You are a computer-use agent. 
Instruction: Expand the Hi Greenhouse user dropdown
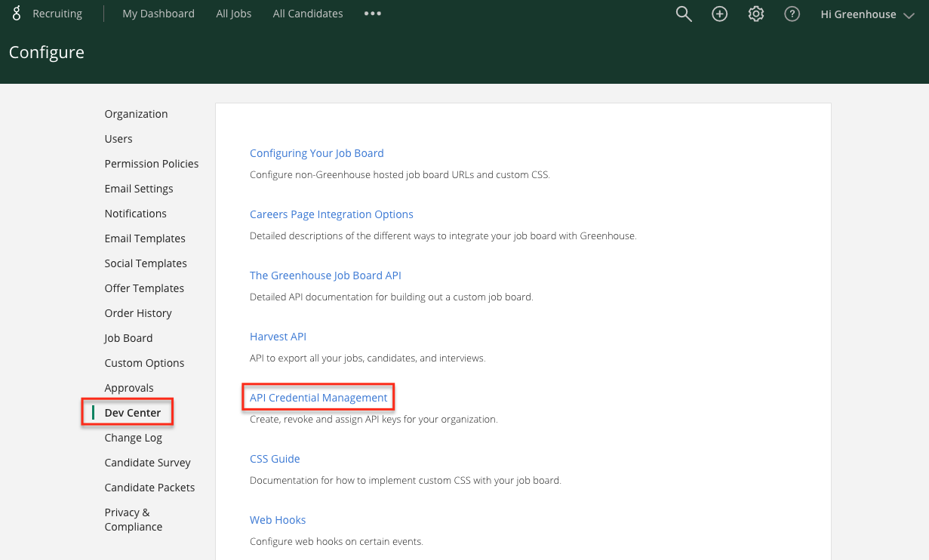[867, 14]
